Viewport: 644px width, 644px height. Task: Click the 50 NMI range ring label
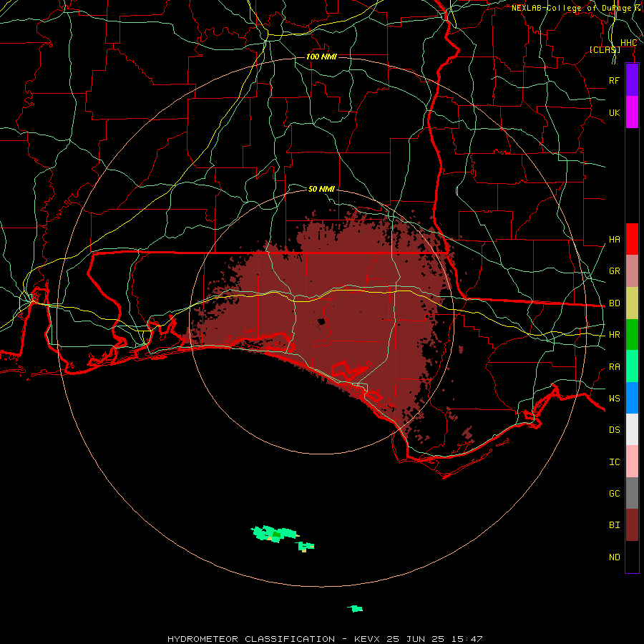[321, 189]
